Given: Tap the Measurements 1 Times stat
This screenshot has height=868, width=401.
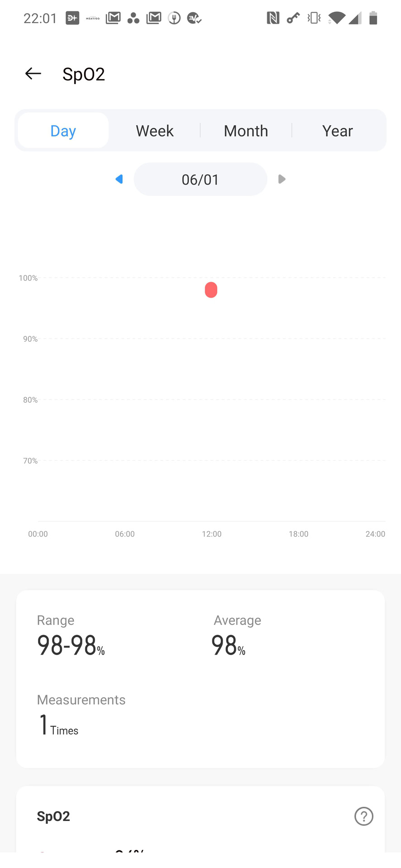Looking at the screenshot, I should [59, 725].
